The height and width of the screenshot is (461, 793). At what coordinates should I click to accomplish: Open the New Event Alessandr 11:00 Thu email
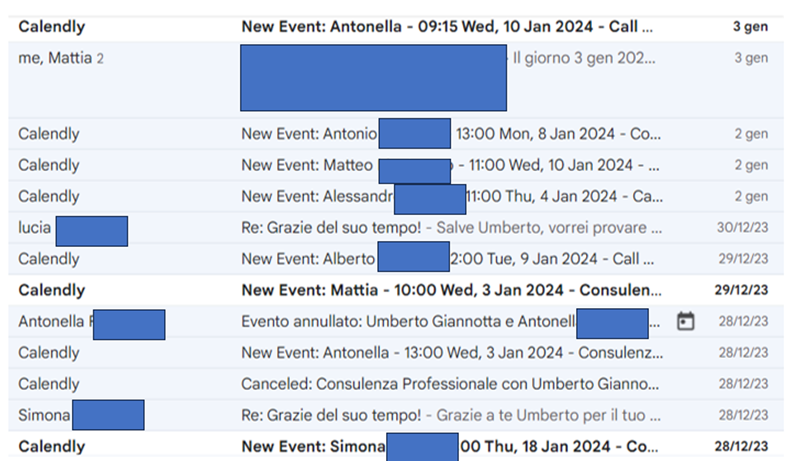pos(450,196)
